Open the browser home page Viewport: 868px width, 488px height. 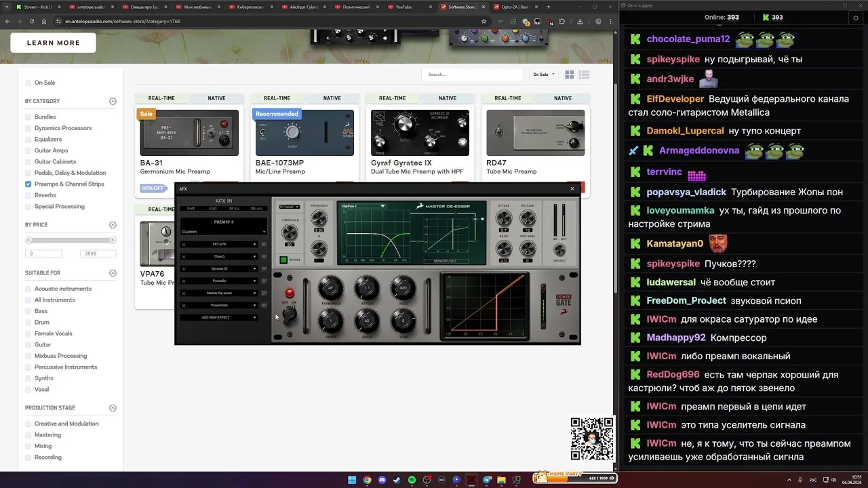point(43,21)
